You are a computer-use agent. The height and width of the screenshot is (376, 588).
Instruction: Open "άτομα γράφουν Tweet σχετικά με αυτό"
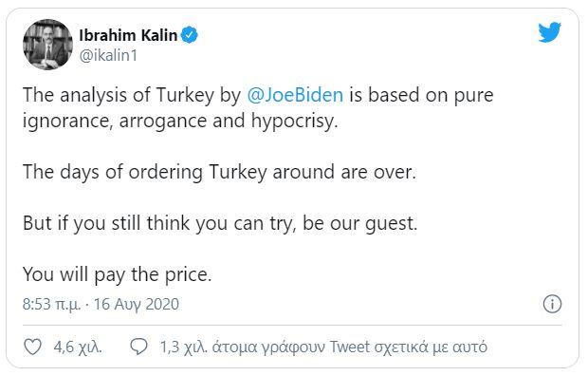[350, 348]
